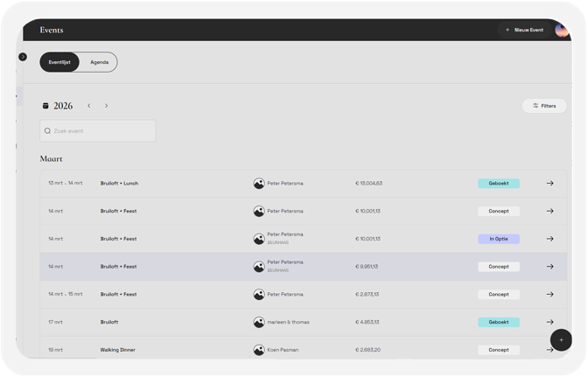Viewport: 588px width, 377px height.
Task: Open arrow for 14 mrt - 15 mrt event
Action: click(x=549, y=294)
